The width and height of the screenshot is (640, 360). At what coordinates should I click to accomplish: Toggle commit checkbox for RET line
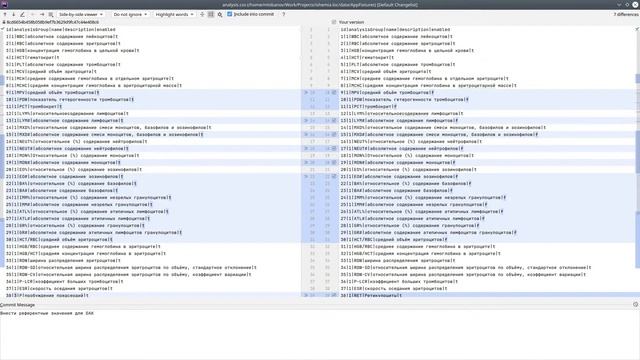pos(334,295)
